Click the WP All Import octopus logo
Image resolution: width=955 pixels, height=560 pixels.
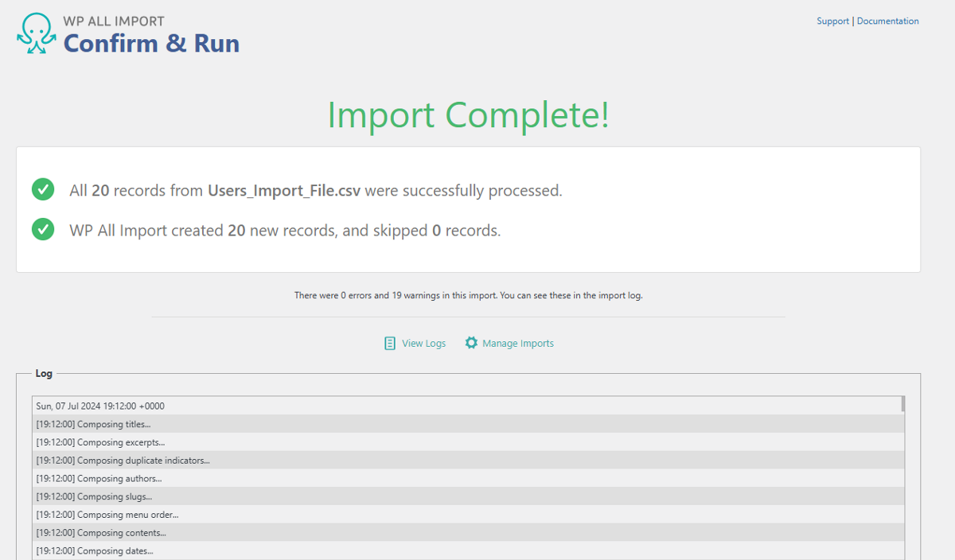[36, 33]
